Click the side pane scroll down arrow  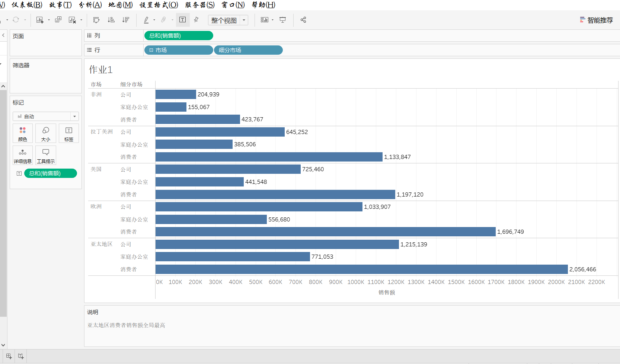click(3, 345)
